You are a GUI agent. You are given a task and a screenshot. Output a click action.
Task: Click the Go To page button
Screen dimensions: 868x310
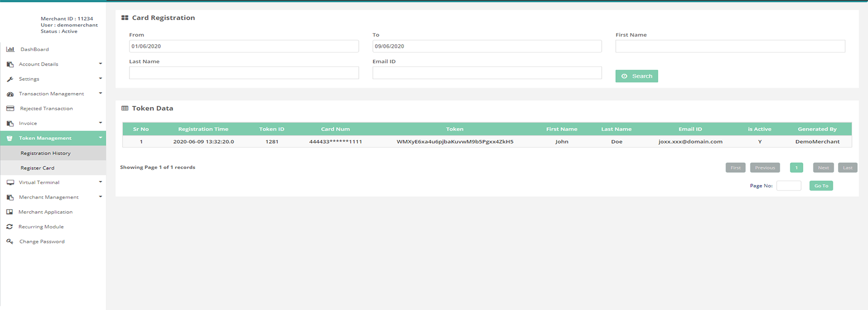coord(821,186)
